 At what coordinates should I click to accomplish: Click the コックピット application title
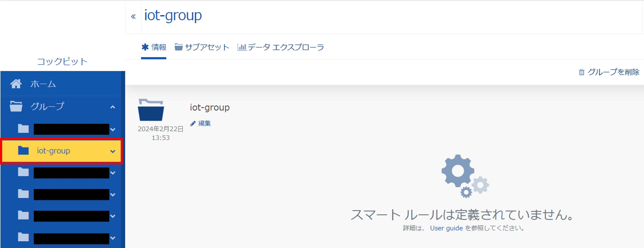62,62
